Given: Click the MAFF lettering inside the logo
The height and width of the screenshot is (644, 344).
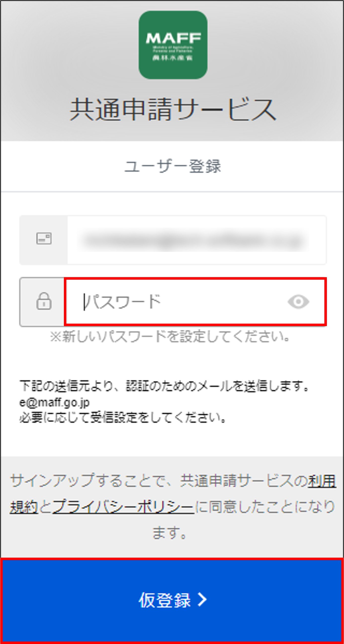Looking at the screenshot, I should [x=173, y=38].
